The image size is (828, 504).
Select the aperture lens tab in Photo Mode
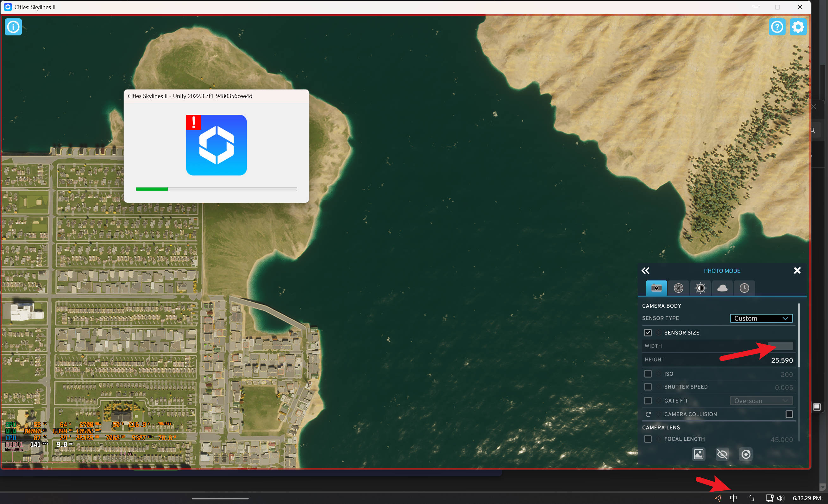pyautogui.click(x=679, y=288)
